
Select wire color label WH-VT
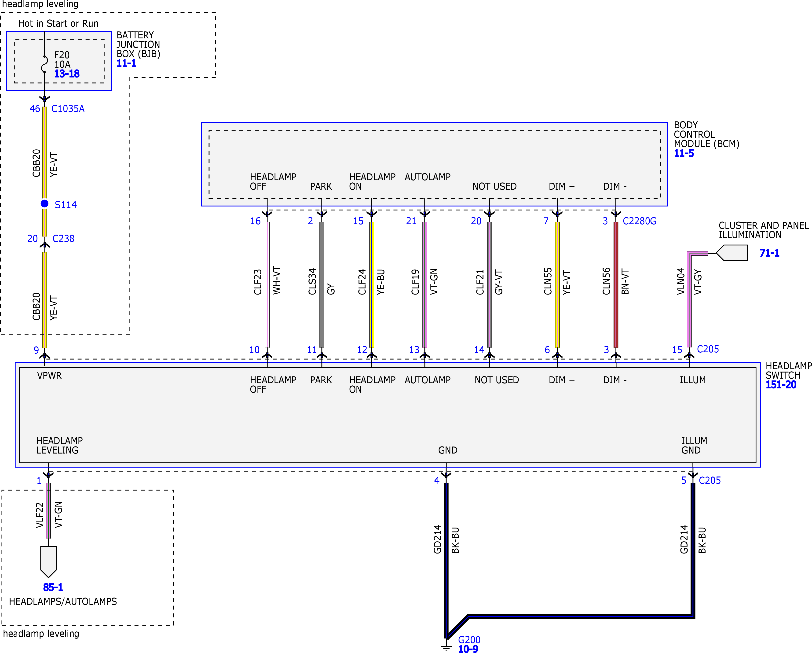(x=276, y=280)
